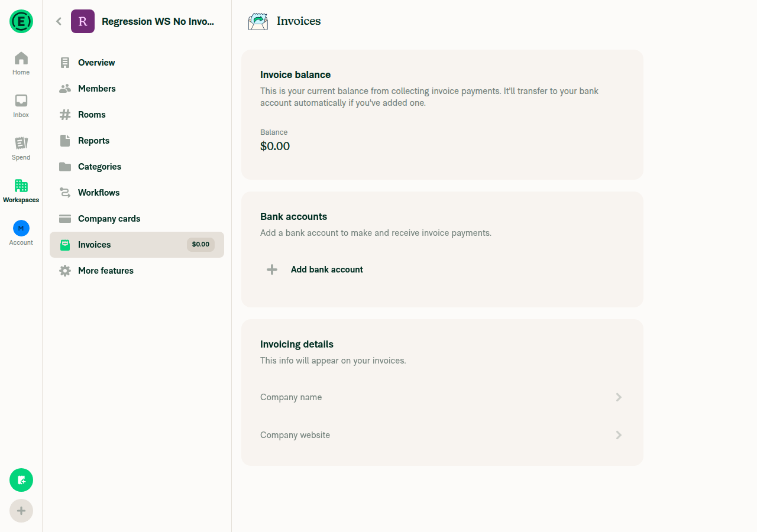This screenshot has height=532, width=757.
Task: Open Company cards page
Action: [x=137, y=219]
